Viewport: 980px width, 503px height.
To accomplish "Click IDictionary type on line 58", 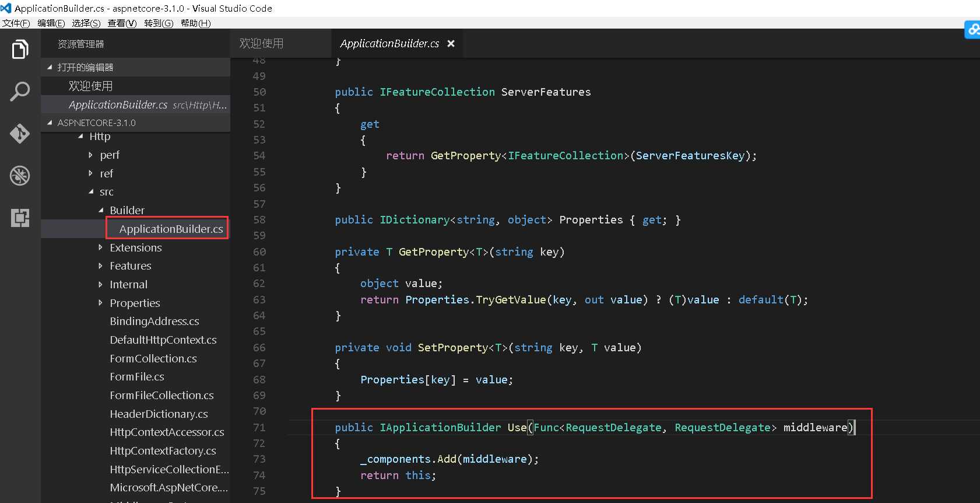I will (415, 220).
